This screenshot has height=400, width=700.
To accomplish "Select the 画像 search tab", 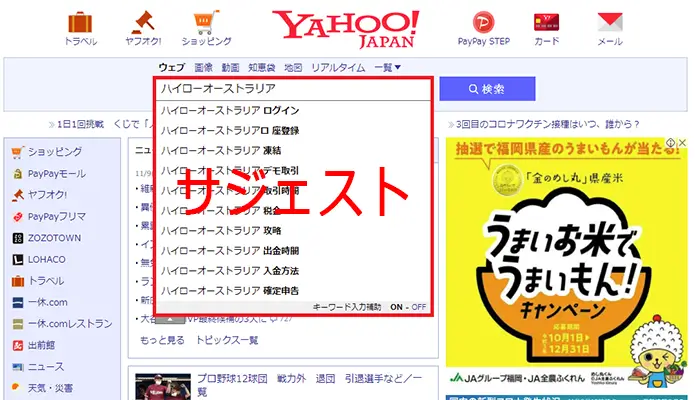I will tap(204, 67).
